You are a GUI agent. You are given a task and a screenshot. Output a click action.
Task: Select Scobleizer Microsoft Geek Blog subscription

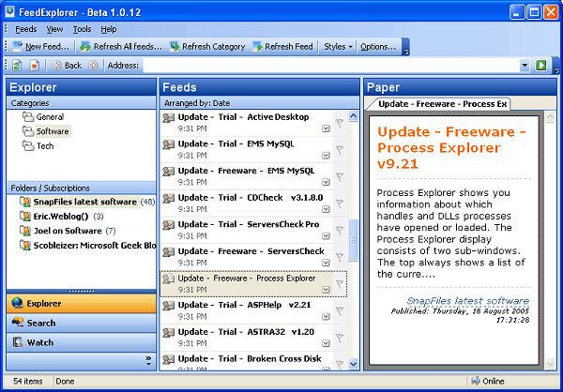[x=88, y=246]
